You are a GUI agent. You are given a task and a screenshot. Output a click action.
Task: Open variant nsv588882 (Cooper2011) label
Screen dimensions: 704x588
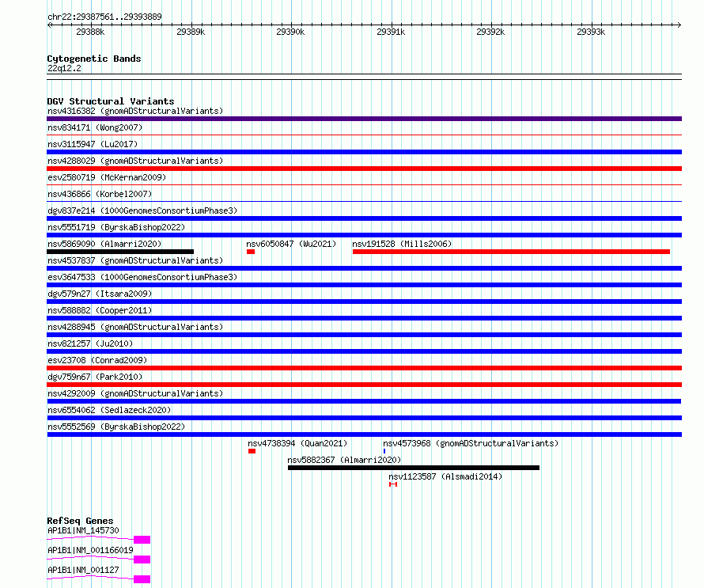pos(100,310)
